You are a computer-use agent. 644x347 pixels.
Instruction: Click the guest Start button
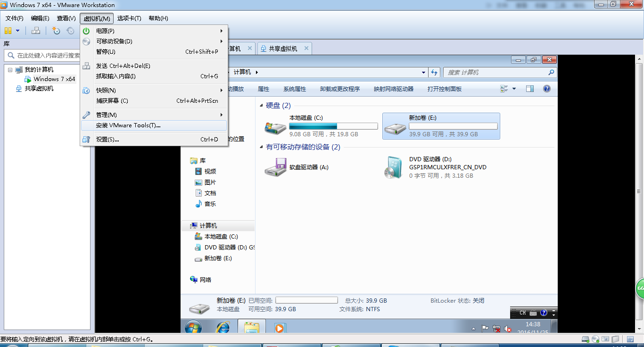click(193, 327)
